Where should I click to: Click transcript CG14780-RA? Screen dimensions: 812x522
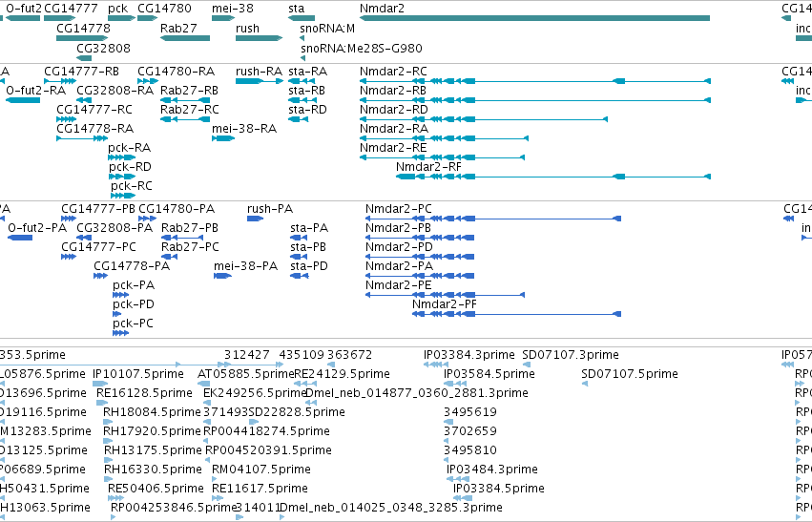pyautogui.click(x=177, y=71)
